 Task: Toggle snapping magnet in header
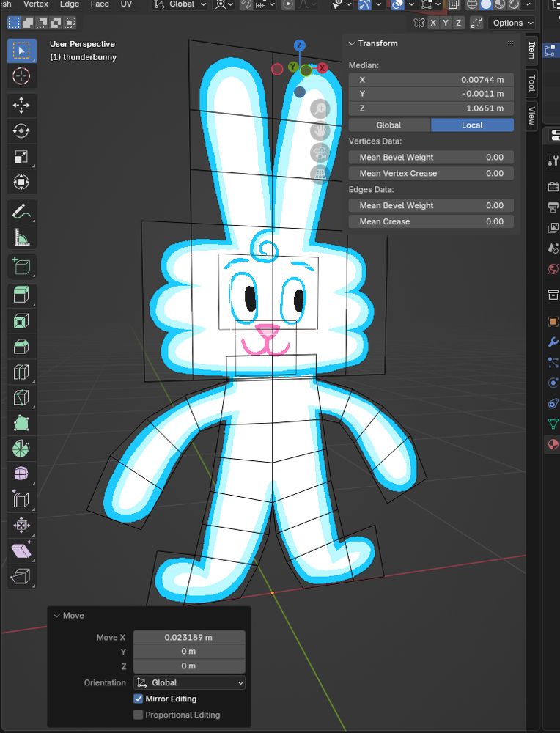click(x=246, y=4)
